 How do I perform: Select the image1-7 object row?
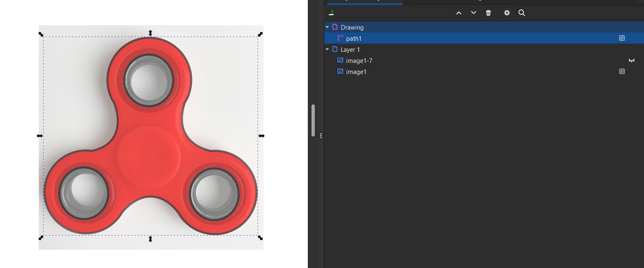(359, 60)
